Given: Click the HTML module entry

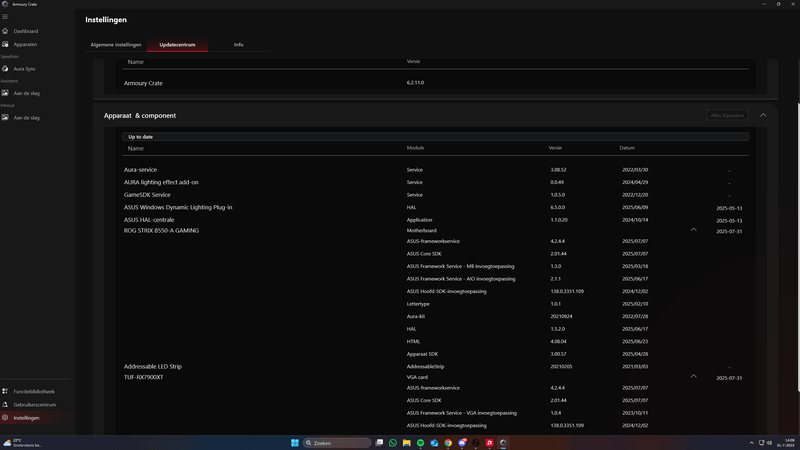Looking at the screenshot, I should coord(413,341).
